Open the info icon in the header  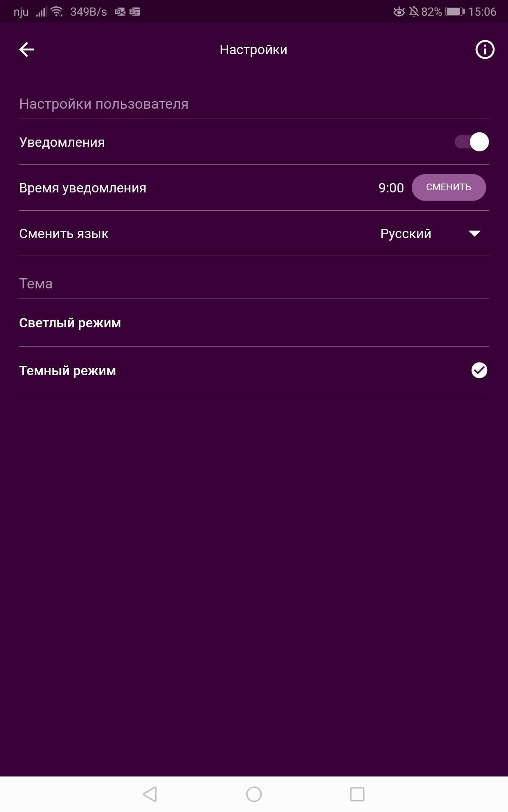[485, 49]
